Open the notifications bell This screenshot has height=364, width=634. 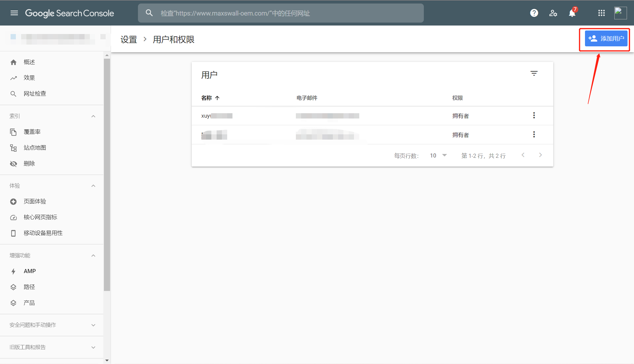(572, 13)
